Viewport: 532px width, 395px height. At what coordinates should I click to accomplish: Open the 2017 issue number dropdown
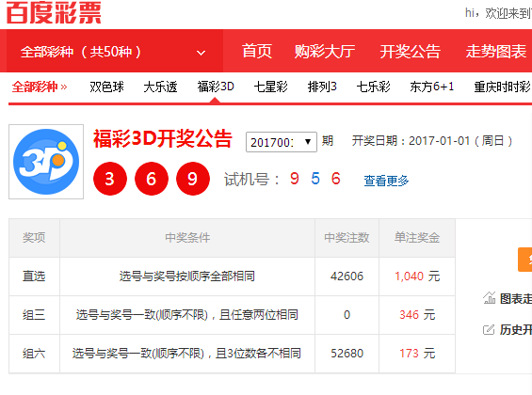pyautogui.click(x=282, y=142)
